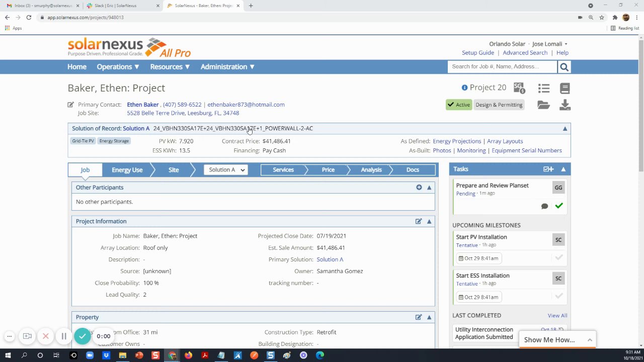Viewport: 644px width, 362px height.
Task: Edit primary contact using the pencil icon
Action: click(x=71, y=105)
